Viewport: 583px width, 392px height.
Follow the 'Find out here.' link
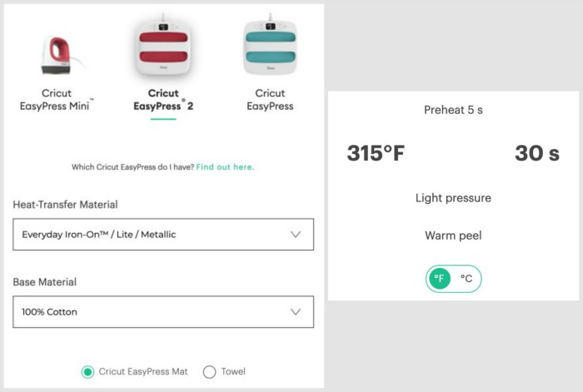click(x=225, y=167)
